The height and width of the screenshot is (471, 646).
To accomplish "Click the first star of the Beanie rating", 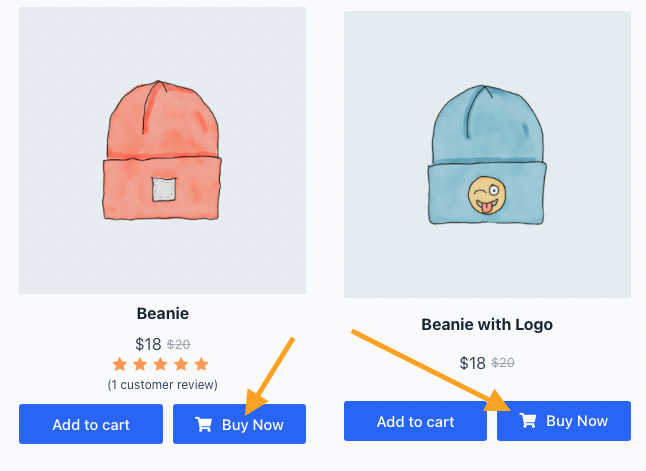I will pyautogui.click(x=120, y=364).
